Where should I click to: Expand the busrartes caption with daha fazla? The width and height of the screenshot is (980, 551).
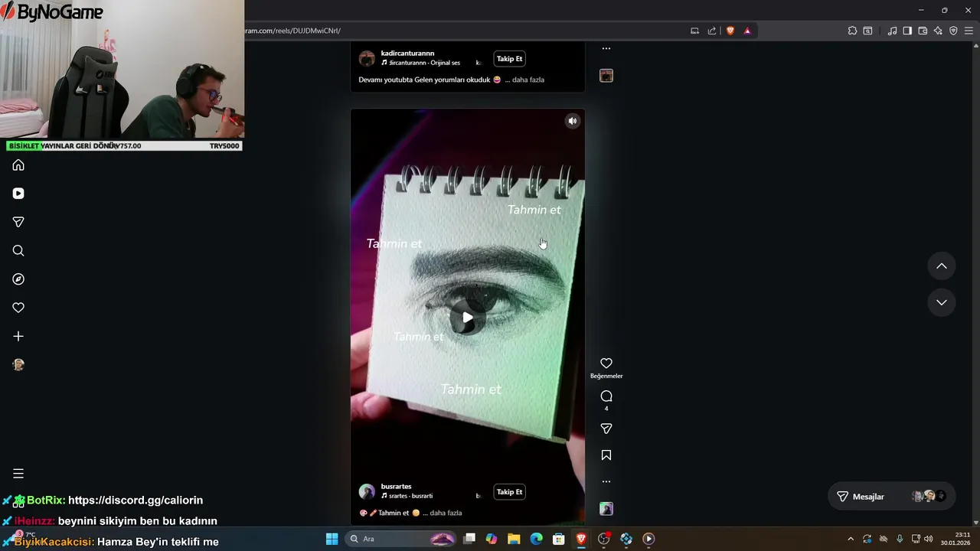tap(446, 513)
